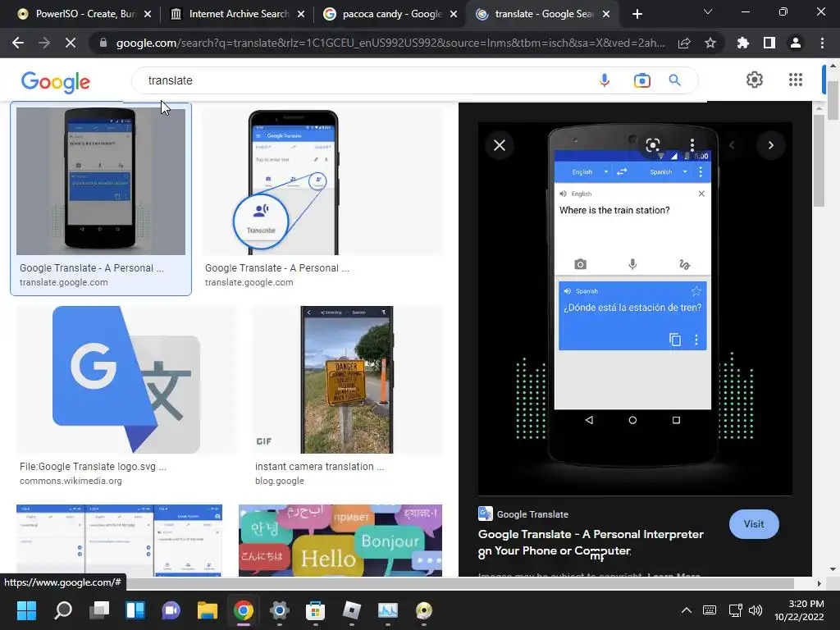This screenshot has width=840, height=630.
Task: Use Lens on previewed image
Action: click(x=652, y=145)
